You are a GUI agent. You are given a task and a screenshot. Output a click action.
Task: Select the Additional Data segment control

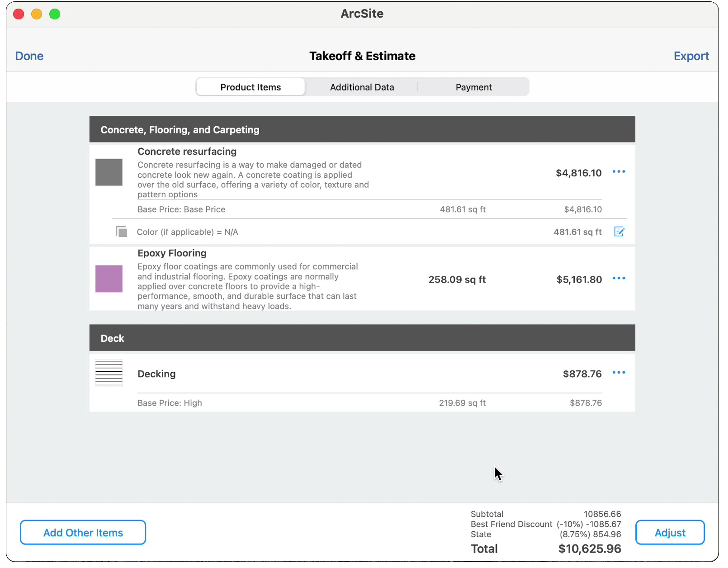tap(362, 87)
